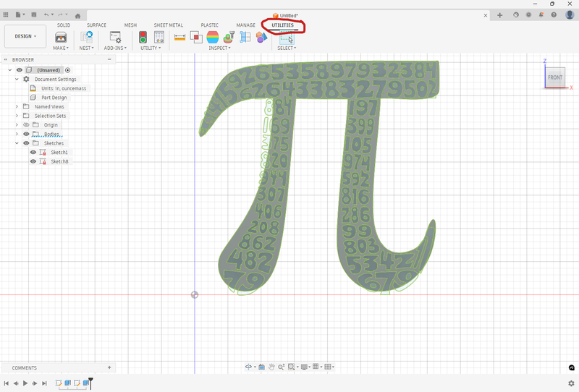Screen dimensions: 579x392
Task: Click the Zoom Window fit icon
Action: point(292,367)
